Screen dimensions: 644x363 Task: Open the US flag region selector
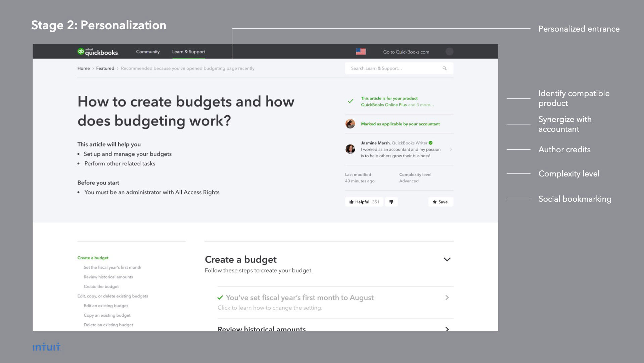[361, 52]
